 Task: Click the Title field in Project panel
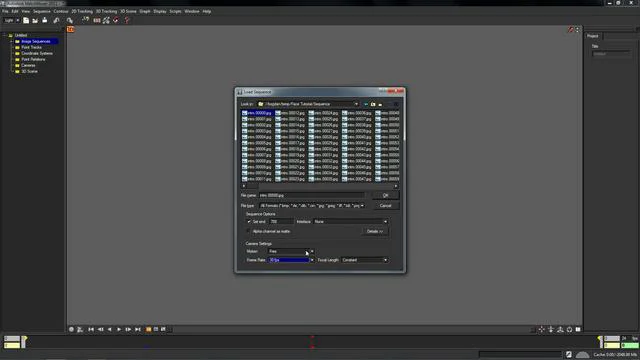click(611, 54)
